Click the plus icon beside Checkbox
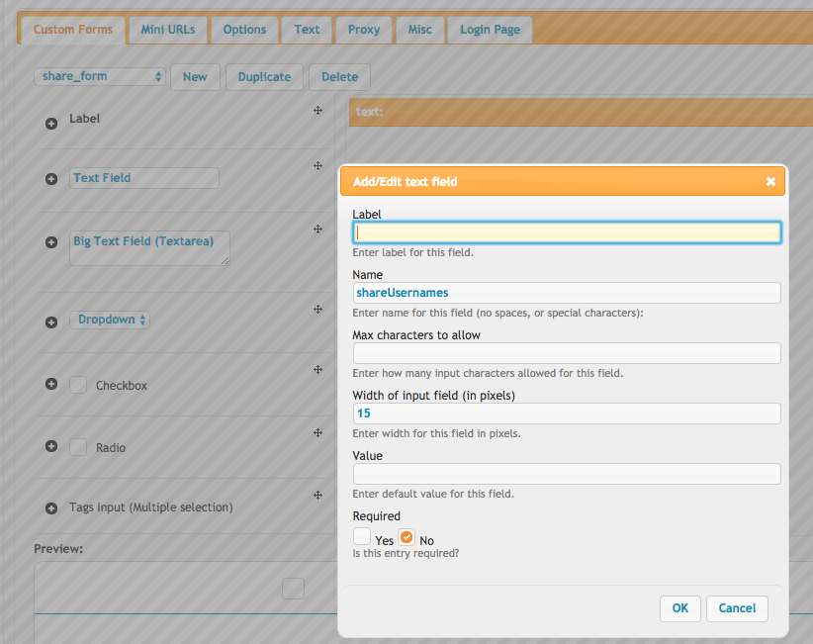This screenshot has height=644, width=813. pyautogui.click(x=51, y=384)
